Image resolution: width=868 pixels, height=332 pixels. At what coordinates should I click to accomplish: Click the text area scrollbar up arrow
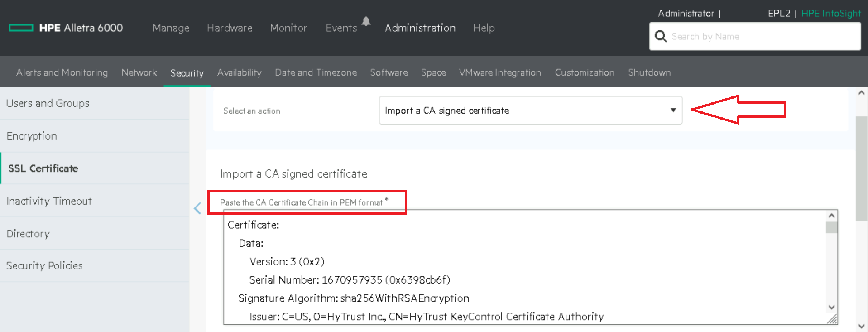(831, 216)
